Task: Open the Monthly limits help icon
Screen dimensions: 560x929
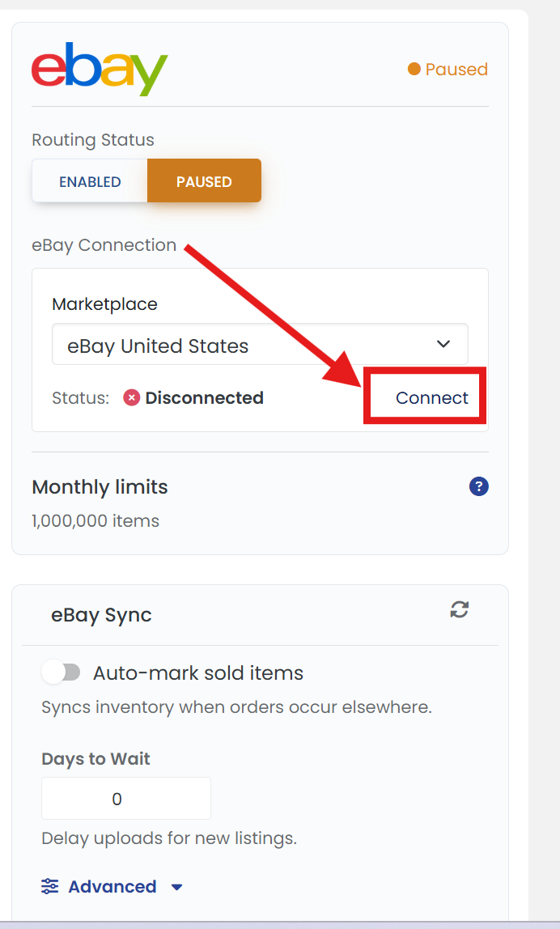Action: pyautogui.click(x=479, y=486)
